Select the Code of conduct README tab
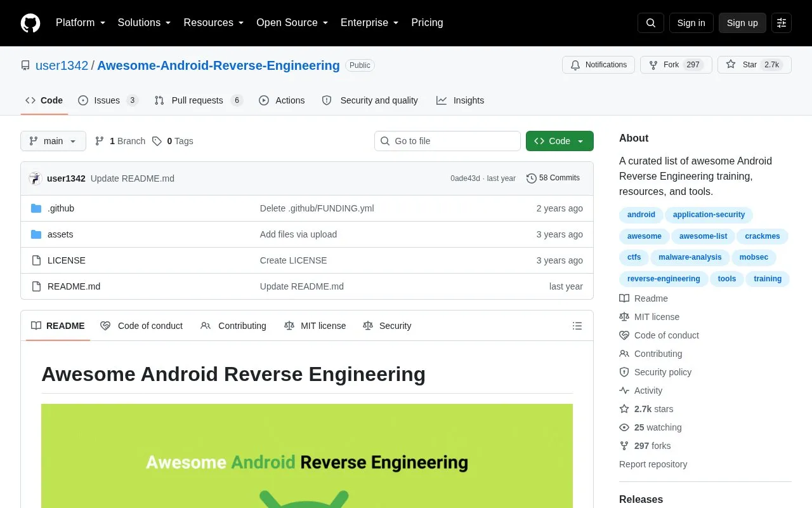Viewport: 812px width, 508px height. (141, 326)
